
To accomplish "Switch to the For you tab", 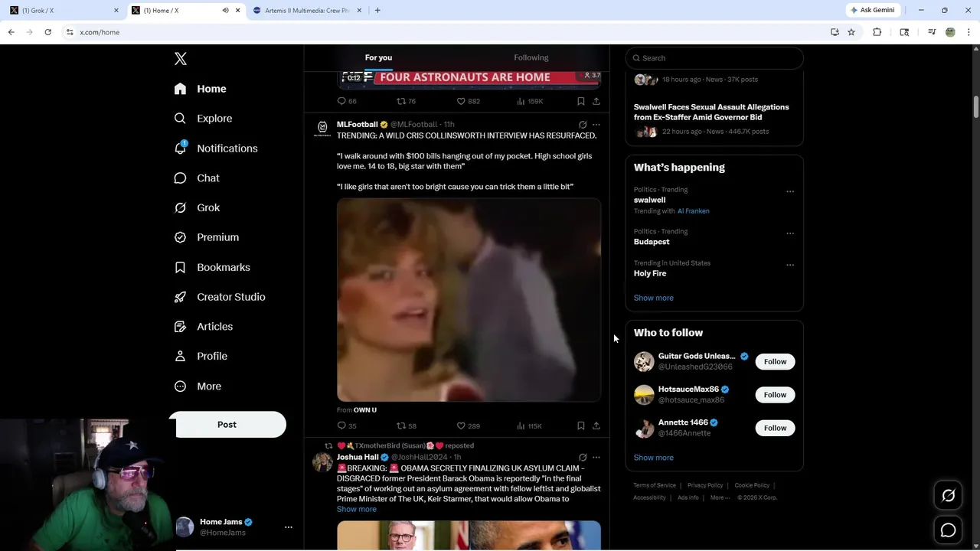I will pyautogui.click(x=378, y=57).
